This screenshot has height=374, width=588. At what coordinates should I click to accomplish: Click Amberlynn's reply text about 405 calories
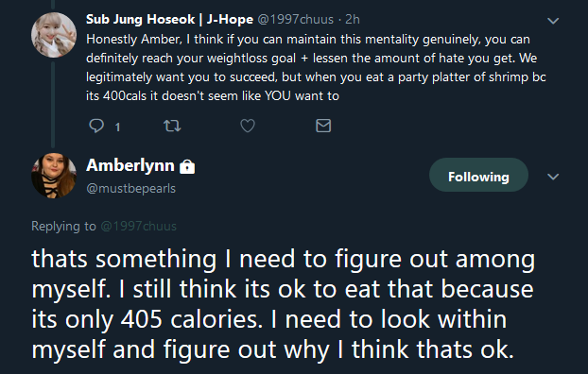point(283,304)
